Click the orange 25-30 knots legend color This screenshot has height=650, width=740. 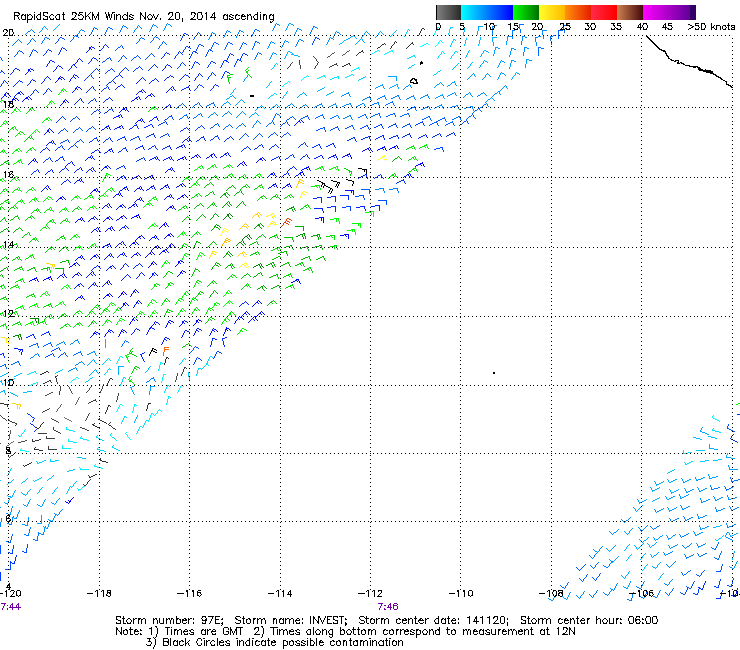point(578,12)
